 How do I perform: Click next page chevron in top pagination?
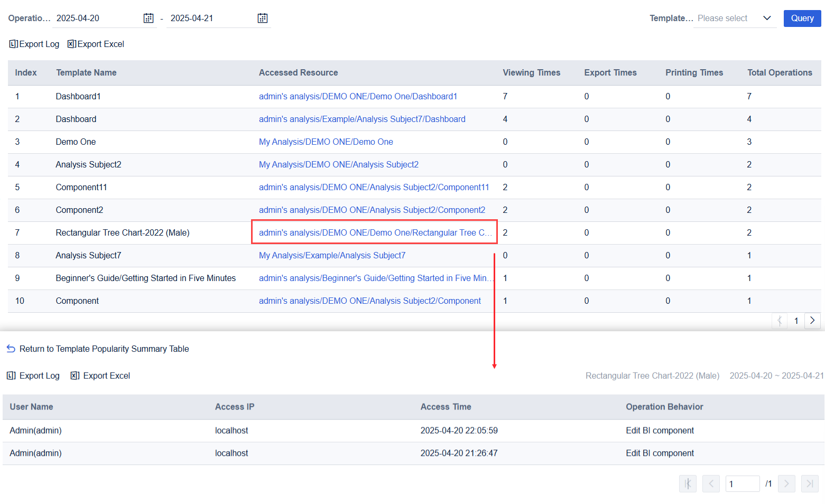pos(812,320)
